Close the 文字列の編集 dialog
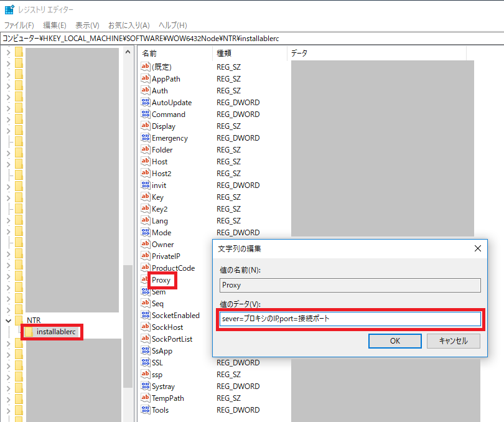This screenshot has width=504, height=422. (478, 248)
